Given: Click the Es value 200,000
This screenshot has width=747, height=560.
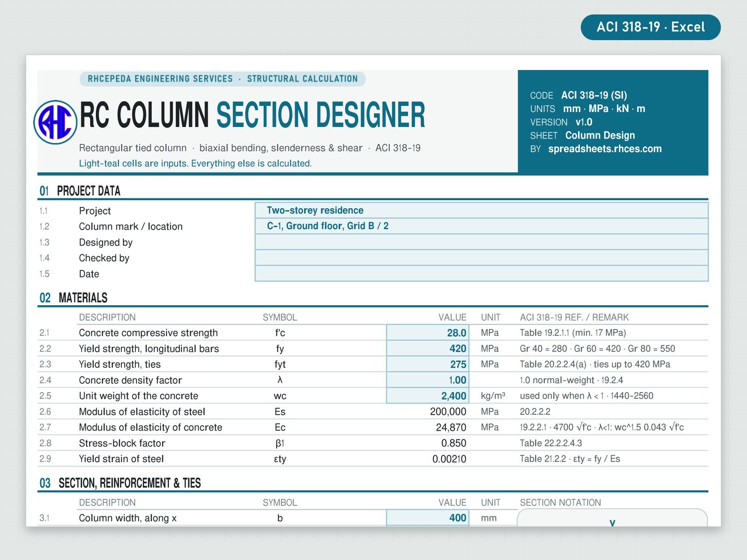Looking at the screenshot, I should (x=448, y=412).
